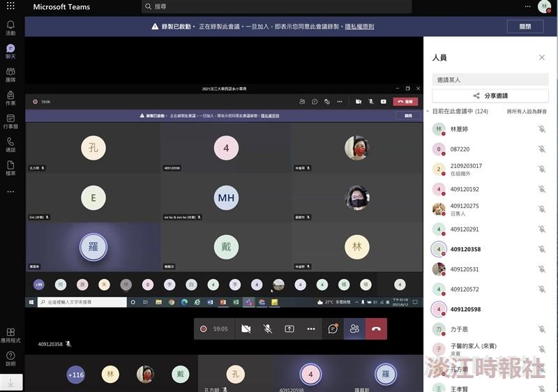Screen dimensions: 558x392
Task: Click the download icon in left sidebar
Action: 11,382
